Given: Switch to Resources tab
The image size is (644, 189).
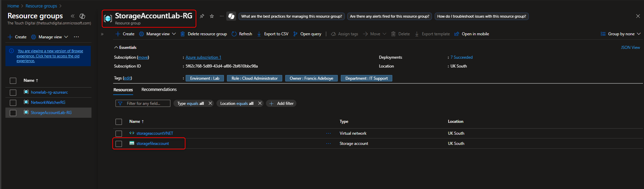Looking at the screenshot, I should pos(123,90).
